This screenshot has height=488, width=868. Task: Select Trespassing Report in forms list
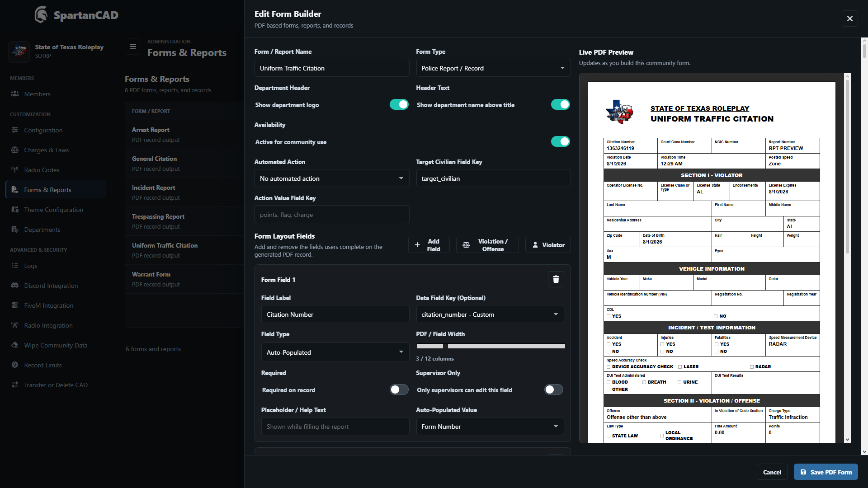pyautogui.click(x=184, y=221)
